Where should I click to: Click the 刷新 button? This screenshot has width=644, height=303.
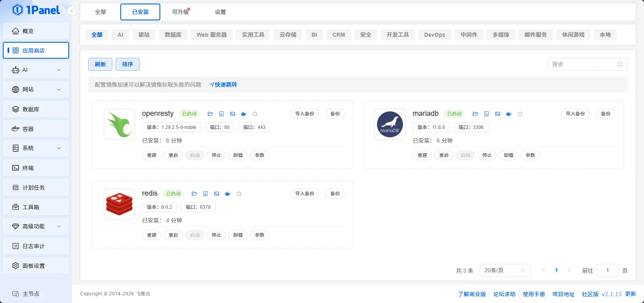(100, 64)
